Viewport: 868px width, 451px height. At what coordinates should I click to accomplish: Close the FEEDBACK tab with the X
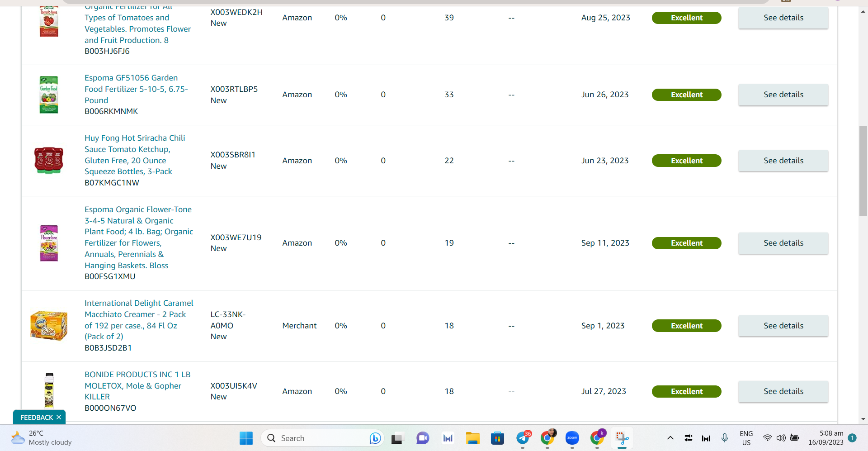pos(59,417)
